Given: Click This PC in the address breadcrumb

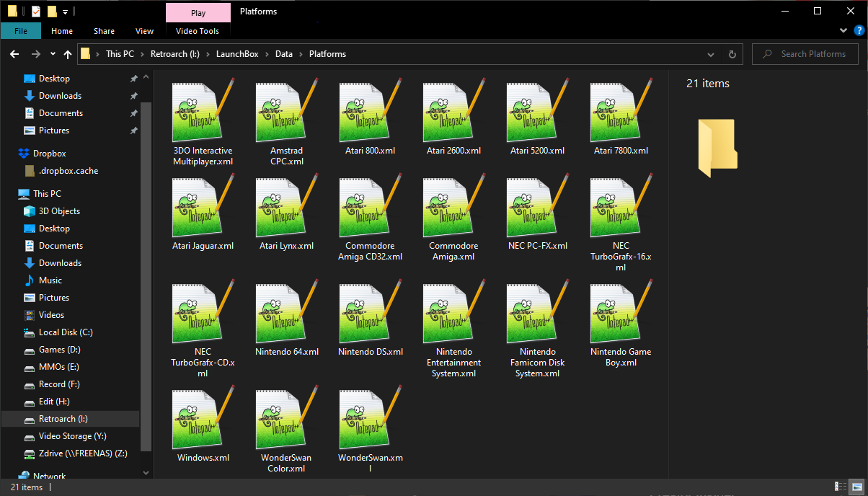Looking at the screenshot, I should (120, 54).
